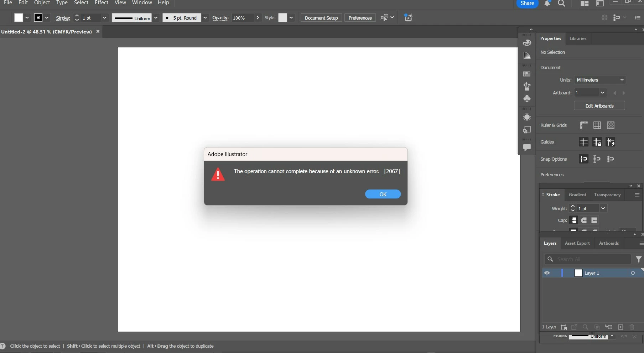Screen dimensions: 644x353
Task: Select Round Cap stroke option
Action: pyautogui.click(x=584, y=220)
